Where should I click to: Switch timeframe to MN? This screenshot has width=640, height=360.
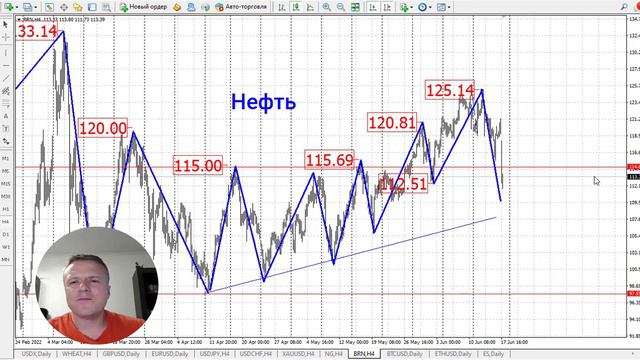(x=6, y=260)
